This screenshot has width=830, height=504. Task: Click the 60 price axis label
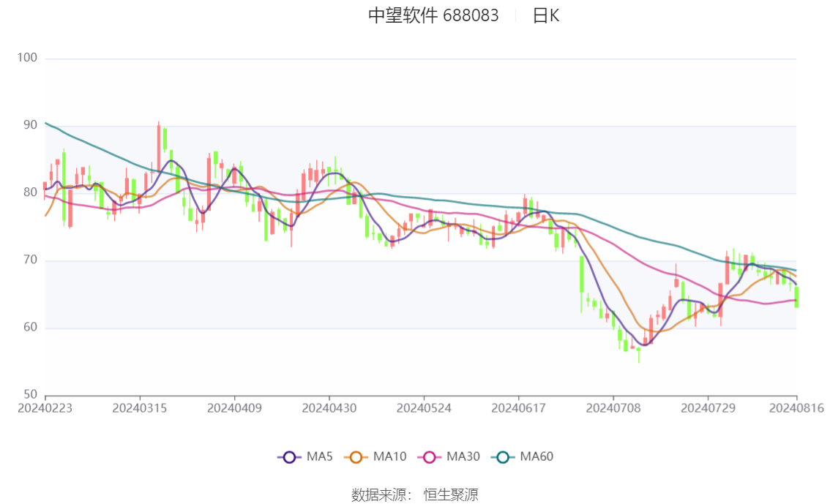click(30, 328)
